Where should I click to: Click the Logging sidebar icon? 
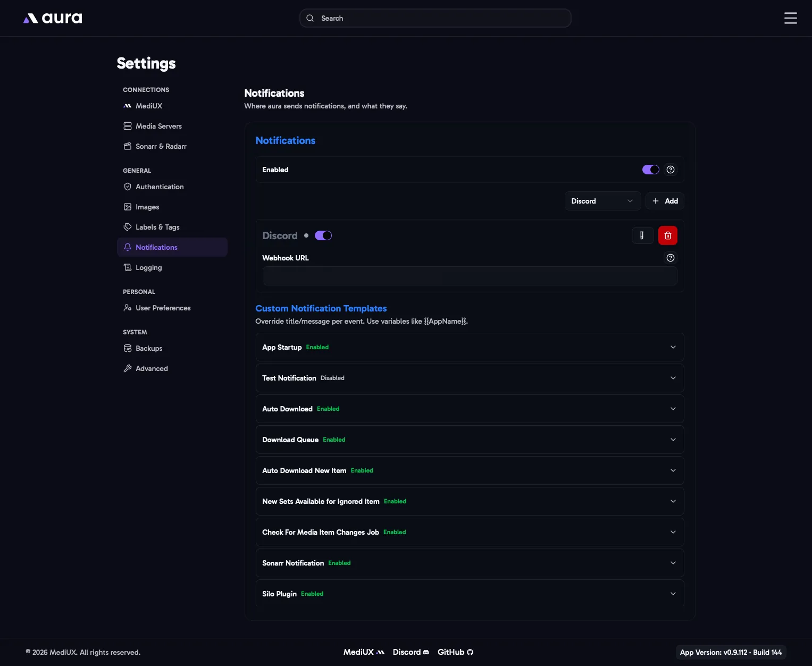click(x=128, y=267)
